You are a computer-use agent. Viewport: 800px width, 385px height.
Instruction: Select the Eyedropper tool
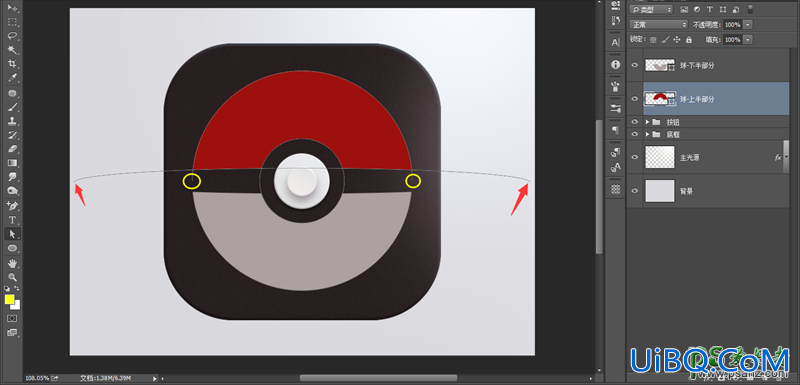coord(13,78)
